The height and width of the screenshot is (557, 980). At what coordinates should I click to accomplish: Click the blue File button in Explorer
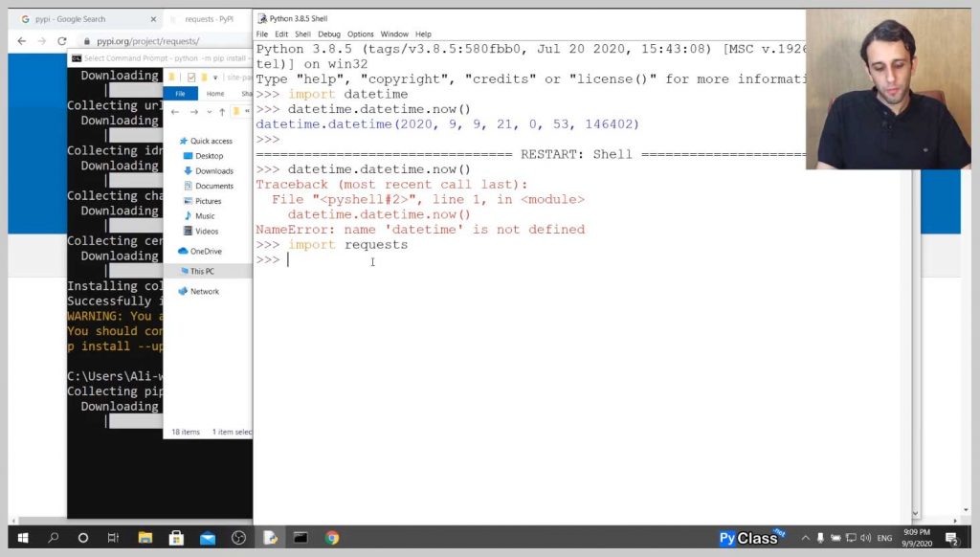(x=181, y=94)
